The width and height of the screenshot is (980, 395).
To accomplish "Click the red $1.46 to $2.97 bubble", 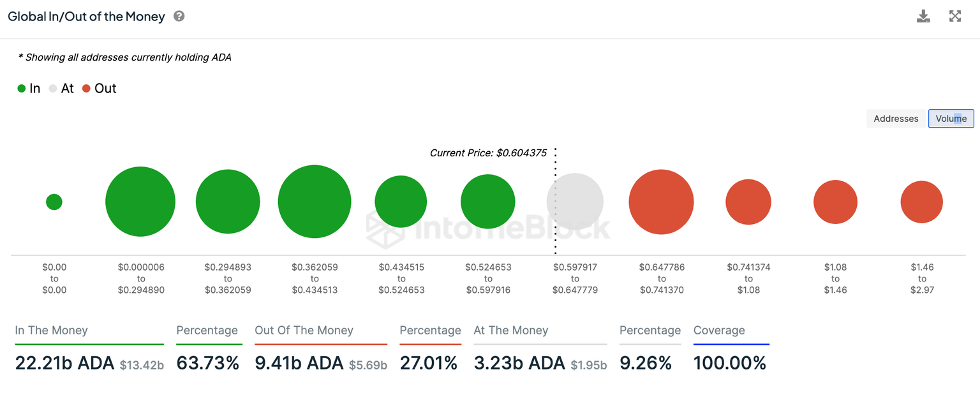I will point(921,201).
